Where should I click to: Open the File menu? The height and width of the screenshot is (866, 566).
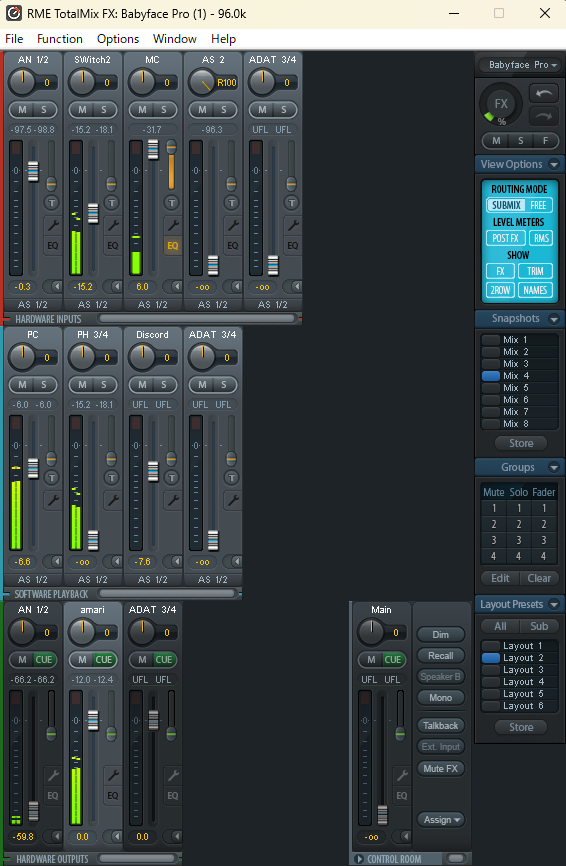[14, 39]
